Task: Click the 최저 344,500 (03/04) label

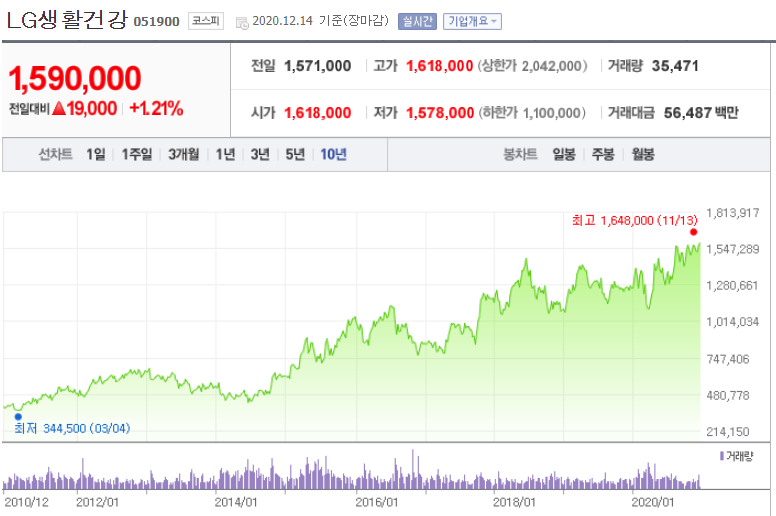Action: click(x=72, y=428)
